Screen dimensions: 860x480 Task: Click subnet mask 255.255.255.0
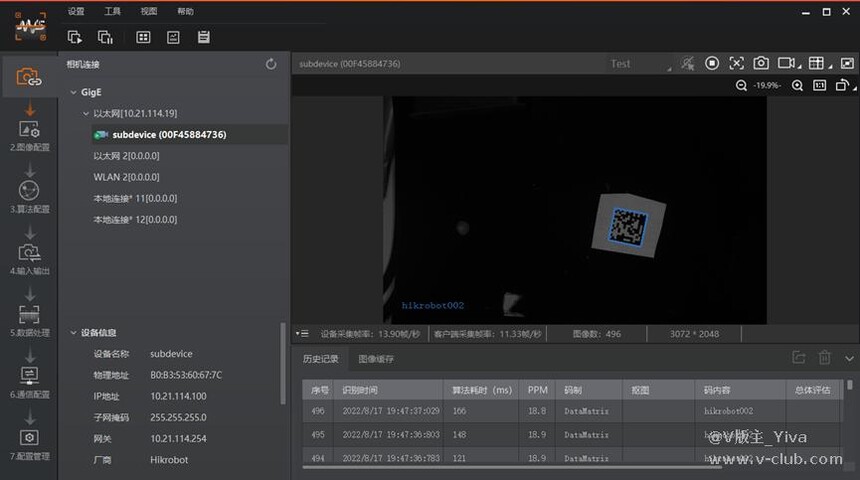178,417
